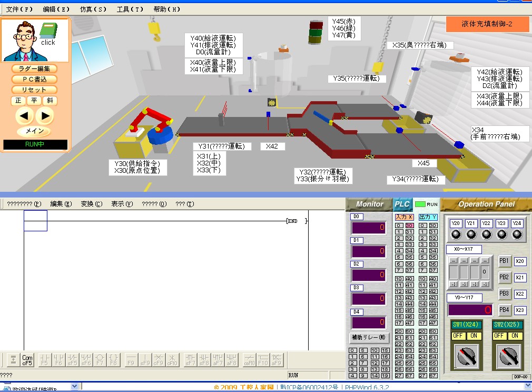Turn the SW1 (X24) rotary switch
The image size is (532, 392).
(466, 357)
